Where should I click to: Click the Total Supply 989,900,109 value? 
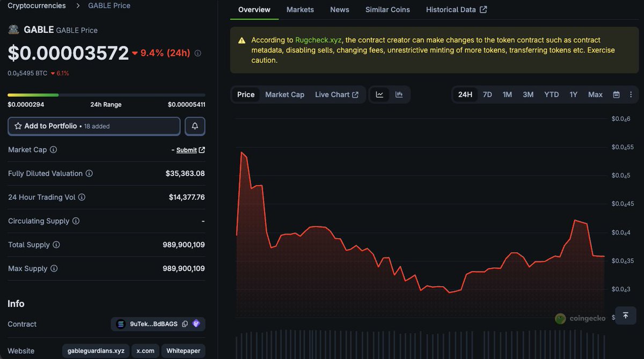pyautogui.click(x=184, y=245)
